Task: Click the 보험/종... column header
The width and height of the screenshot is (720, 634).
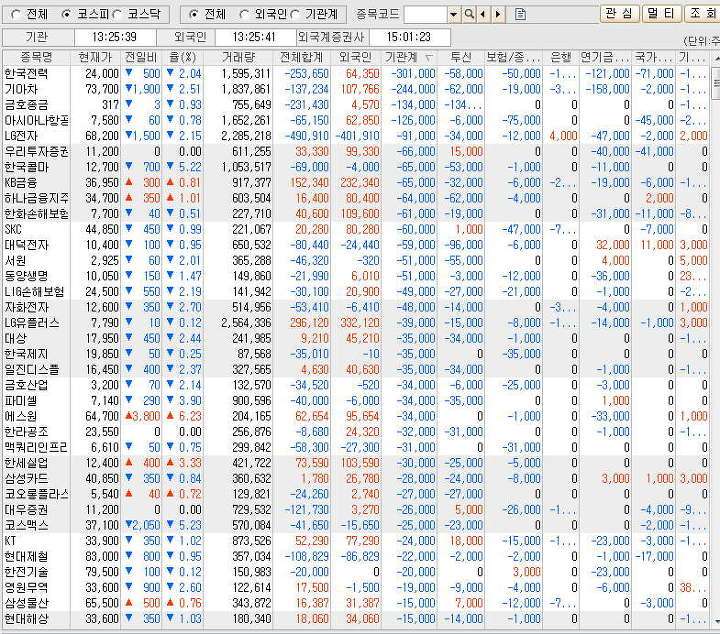Action: (x=513, y=57)
